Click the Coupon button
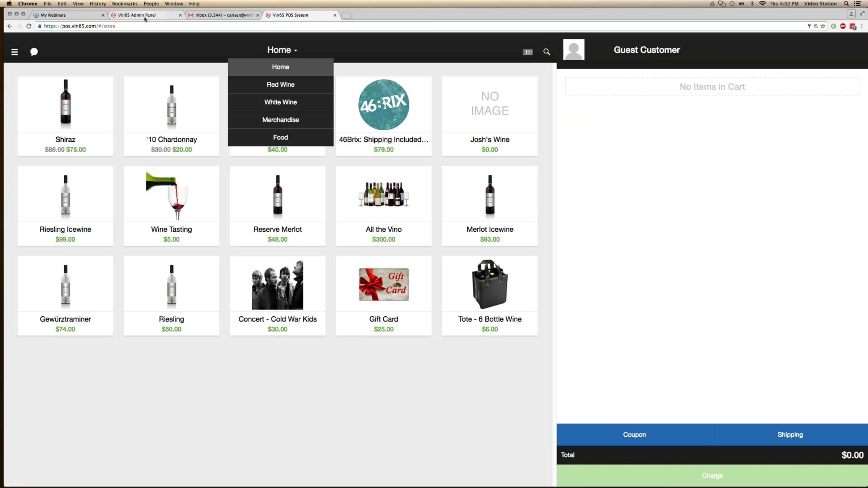Image resolution: width=868 pixels, height=488 pixels. (634, 435)
